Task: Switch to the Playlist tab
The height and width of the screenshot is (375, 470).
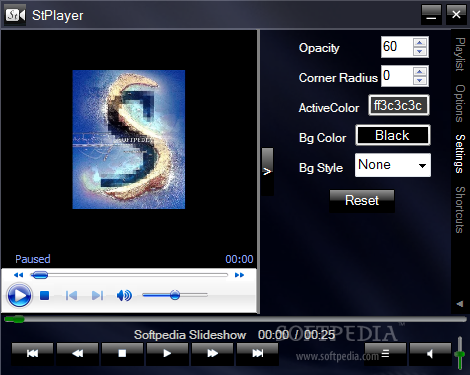Action: (460, 54)
